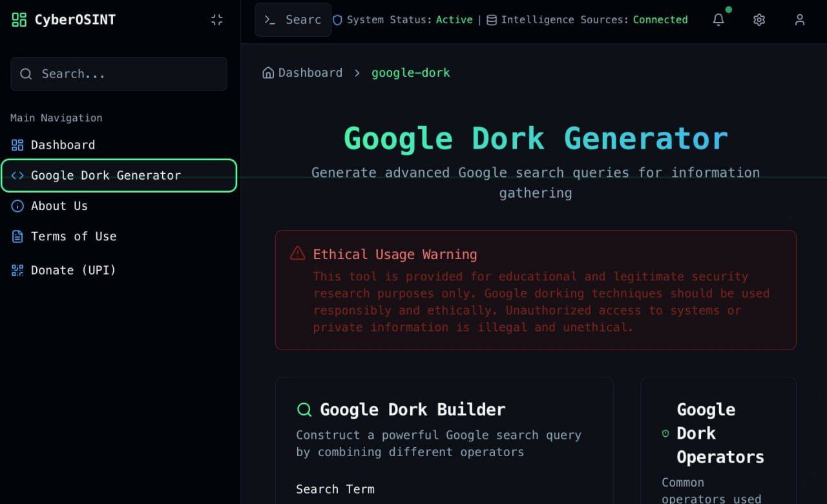Go to Dashboard via the breadcrumb link
This screenshot has height=504, width=827.
pos(310,72)
